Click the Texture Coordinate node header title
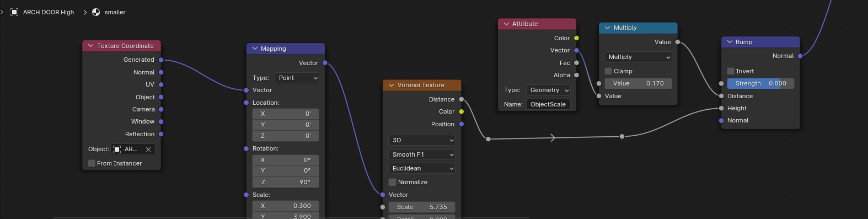Screen dimensions: 868x219 pos(125,46)
